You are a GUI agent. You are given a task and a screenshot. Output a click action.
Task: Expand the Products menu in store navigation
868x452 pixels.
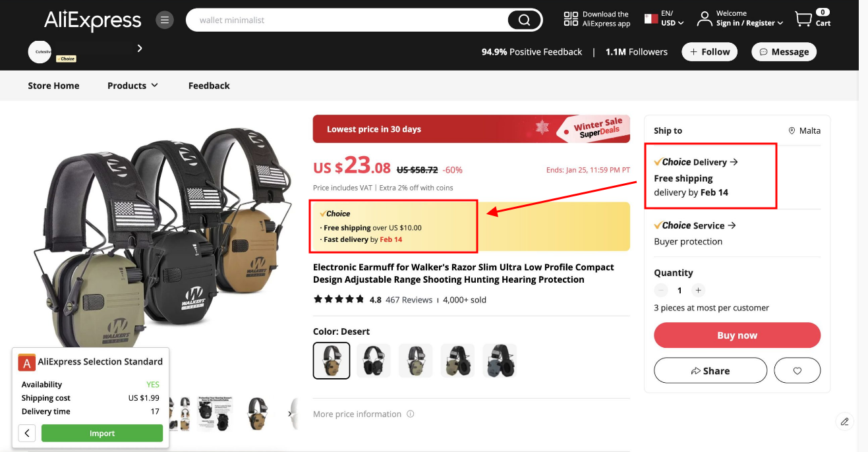[x=132, y=86]
